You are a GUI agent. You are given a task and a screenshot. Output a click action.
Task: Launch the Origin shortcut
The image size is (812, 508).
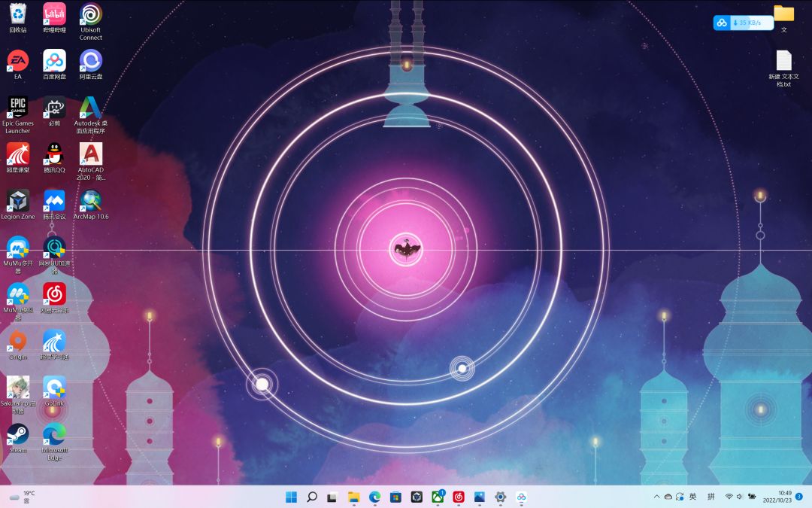click(17, 345)
